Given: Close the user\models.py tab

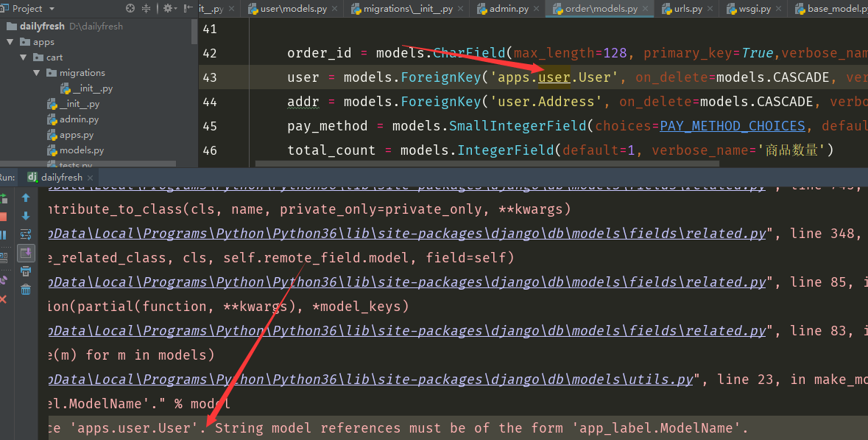Looking at the screenshot, I should coord(335,9).
